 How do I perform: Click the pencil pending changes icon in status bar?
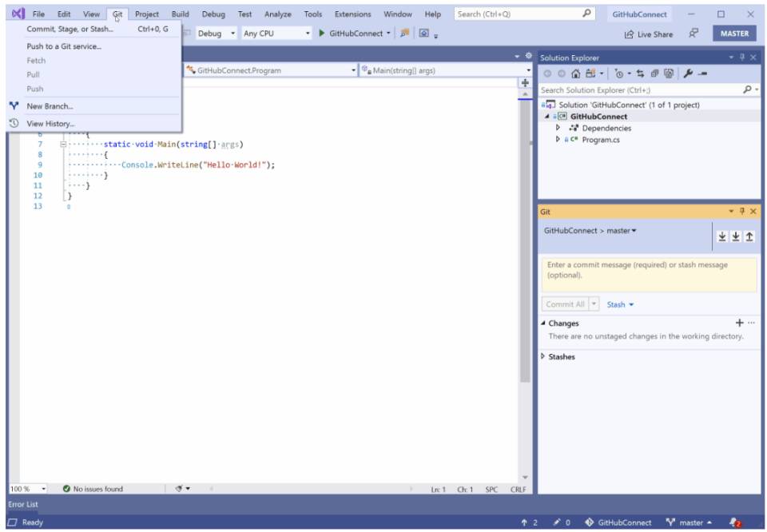tap(557, 522)
